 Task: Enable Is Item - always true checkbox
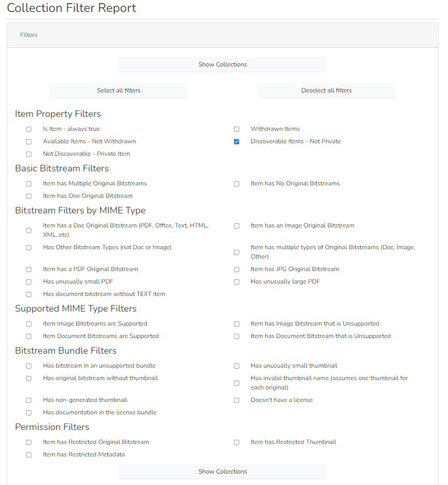pos(29,129)
